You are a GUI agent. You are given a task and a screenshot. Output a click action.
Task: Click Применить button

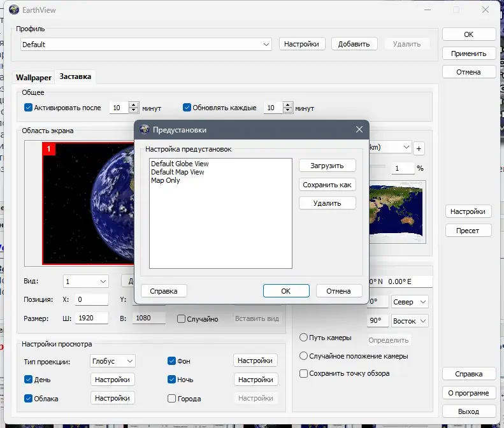pyautogui.click(x=469, y=53)
